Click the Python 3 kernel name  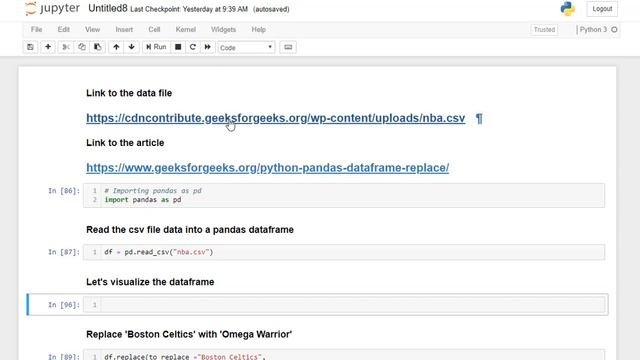(593, 29)
